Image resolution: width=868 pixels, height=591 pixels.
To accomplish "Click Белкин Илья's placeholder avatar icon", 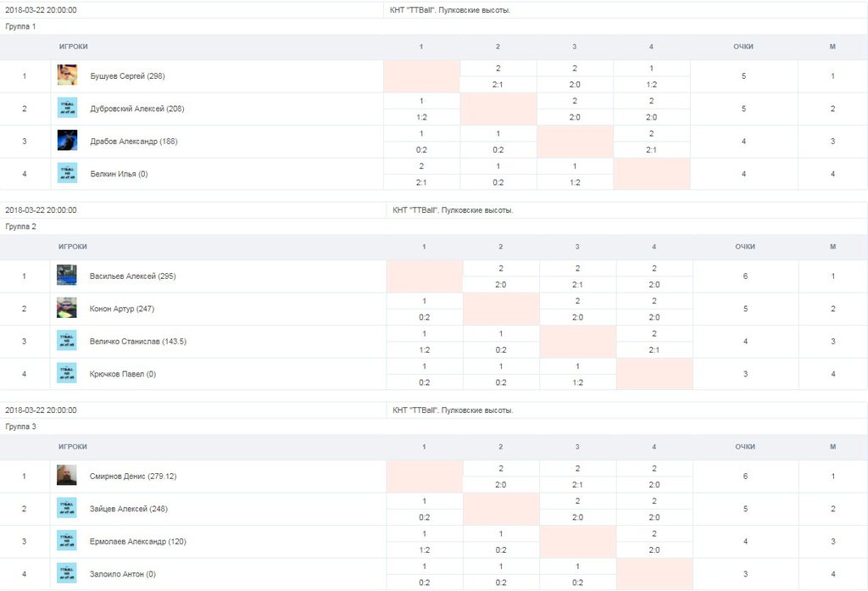I will point(67,173).
